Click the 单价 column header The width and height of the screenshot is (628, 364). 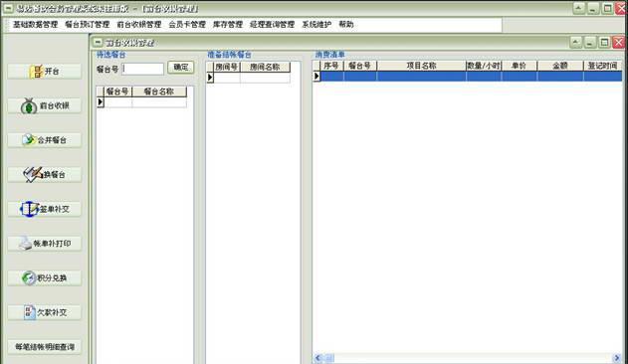tap(520, 66)
